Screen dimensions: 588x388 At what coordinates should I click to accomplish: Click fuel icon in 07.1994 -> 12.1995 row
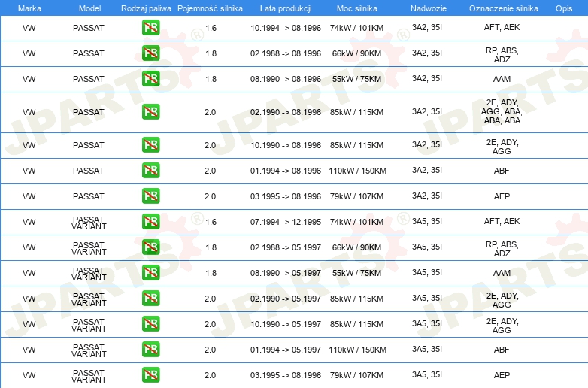[150, 221]
